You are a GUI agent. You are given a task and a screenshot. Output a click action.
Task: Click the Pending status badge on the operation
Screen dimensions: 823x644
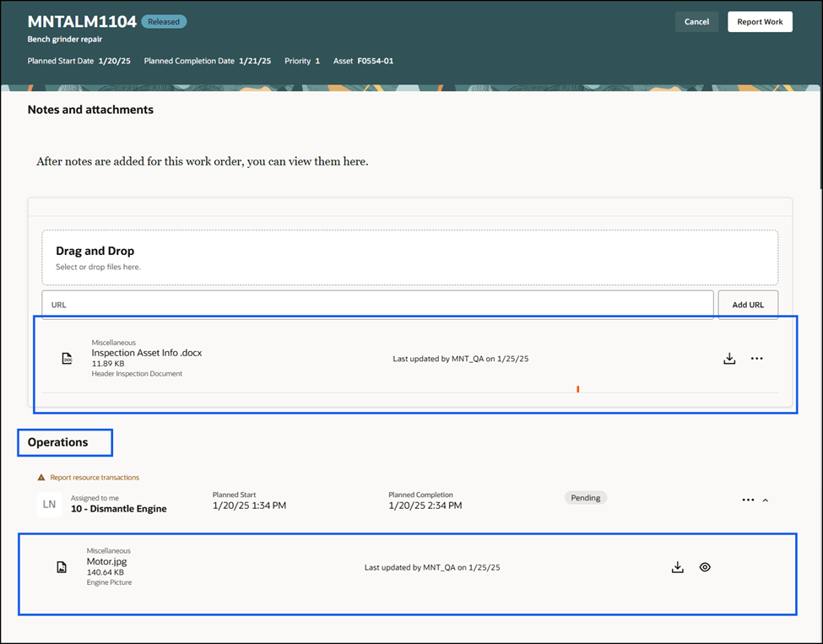coord(585,497)
